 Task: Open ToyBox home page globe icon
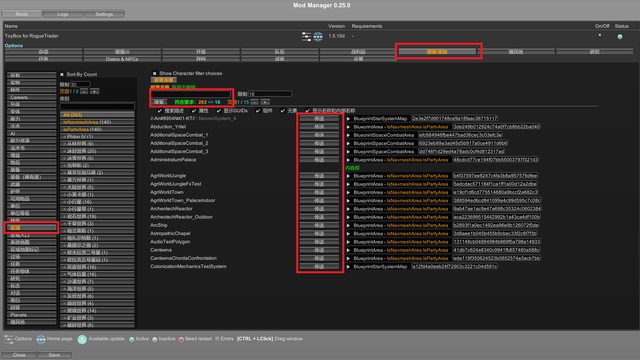(x=318, y=36)
